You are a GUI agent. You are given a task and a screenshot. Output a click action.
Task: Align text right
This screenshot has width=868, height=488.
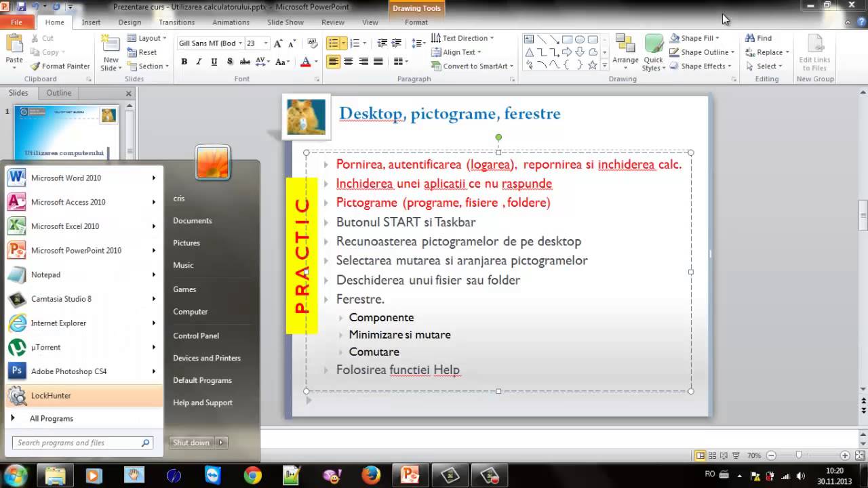363,62
